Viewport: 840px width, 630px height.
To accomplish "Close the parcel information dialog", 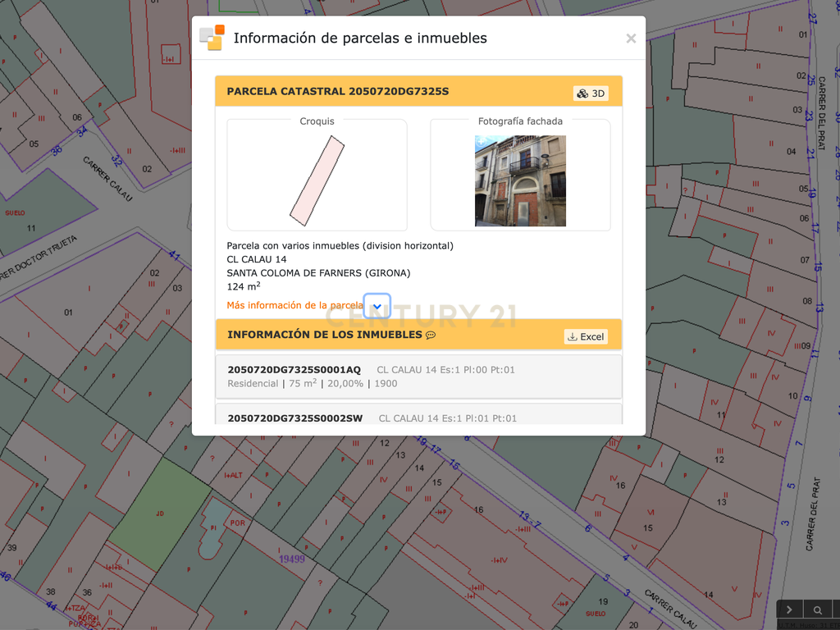I will (631, 38).
